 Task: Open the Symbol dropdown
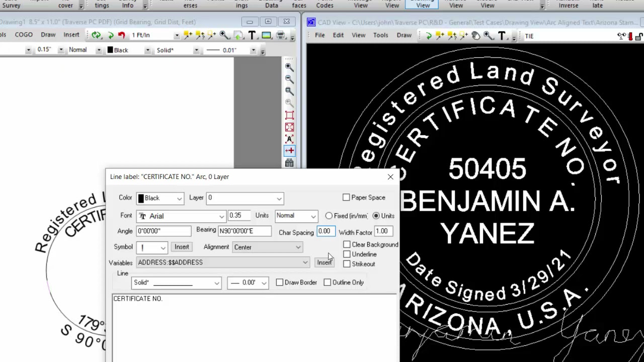pos(152,247)
